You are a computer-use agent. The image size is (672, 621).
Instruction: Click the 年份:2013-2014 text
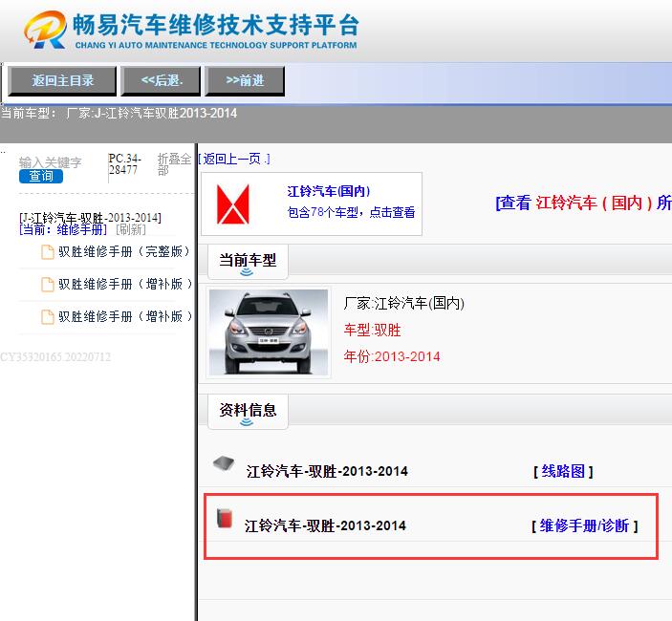coord(392,356)
